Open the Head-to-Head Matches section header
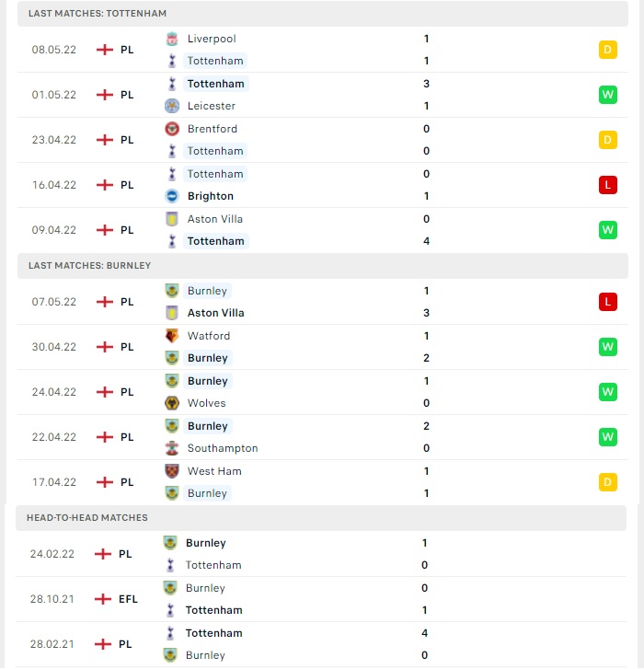 point(321,518)
